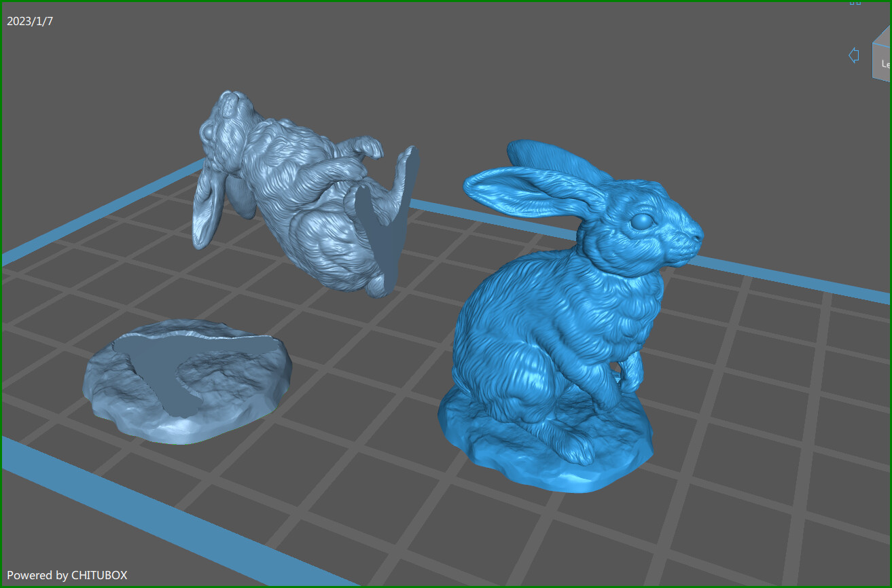Click the edge between cube faces
892x588 pixels.
(x=881, y=45)
